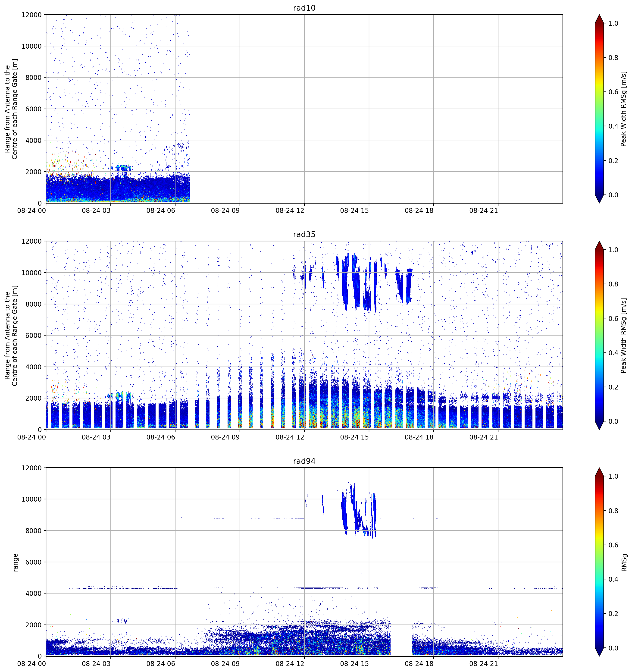Viewport: 632px width, 672px height.
Task: Click the '08-24 18' tick under rad94
Action: (419, 664)
